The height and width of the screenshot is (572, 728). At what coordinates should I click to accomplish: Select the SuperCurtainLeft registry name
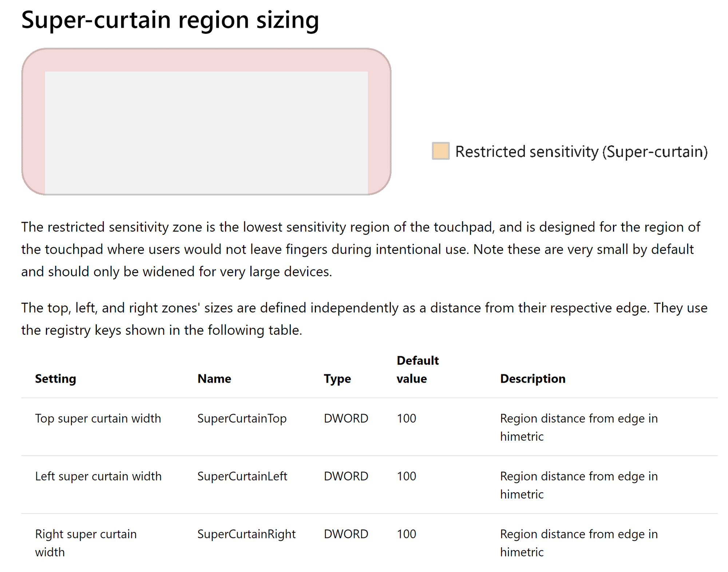[242, 476]
